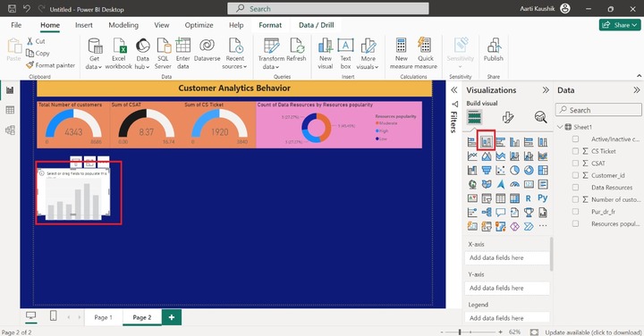Collapse the Sheet1 table tree

pos(560,127)
